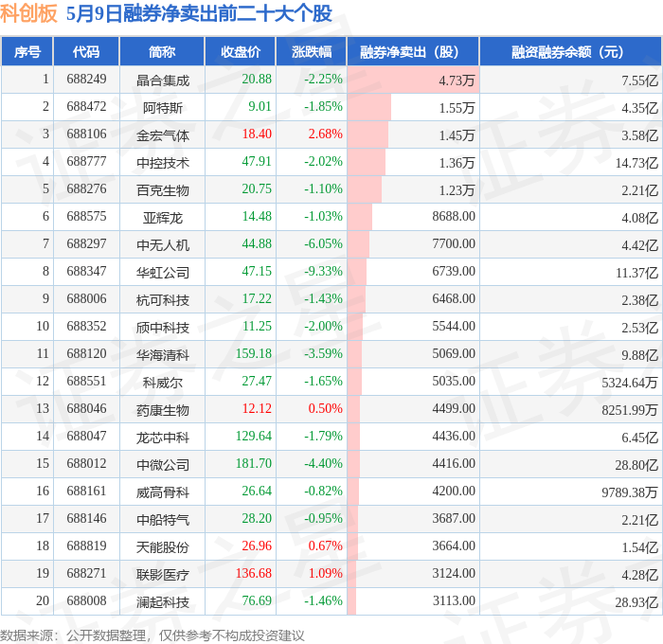663x644 pixels.
Task: Click the 2.68% change for 金宏气体
Action: [x=325, y=134]
